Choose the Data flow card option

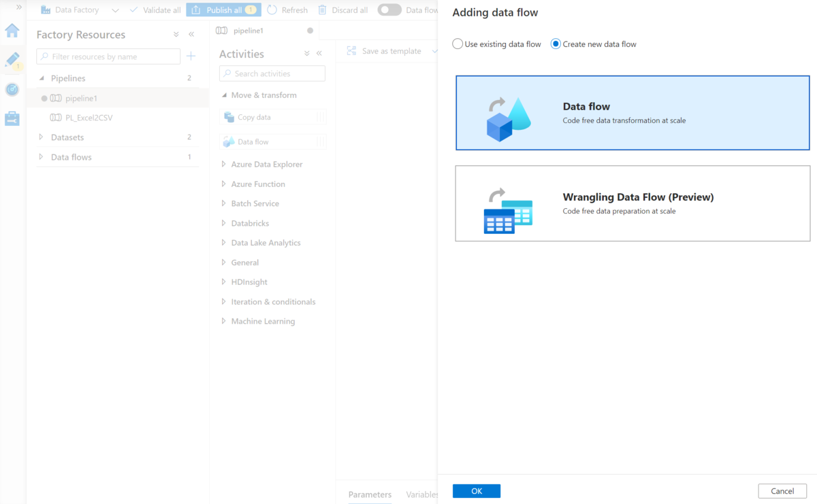(x=632, y=113)
